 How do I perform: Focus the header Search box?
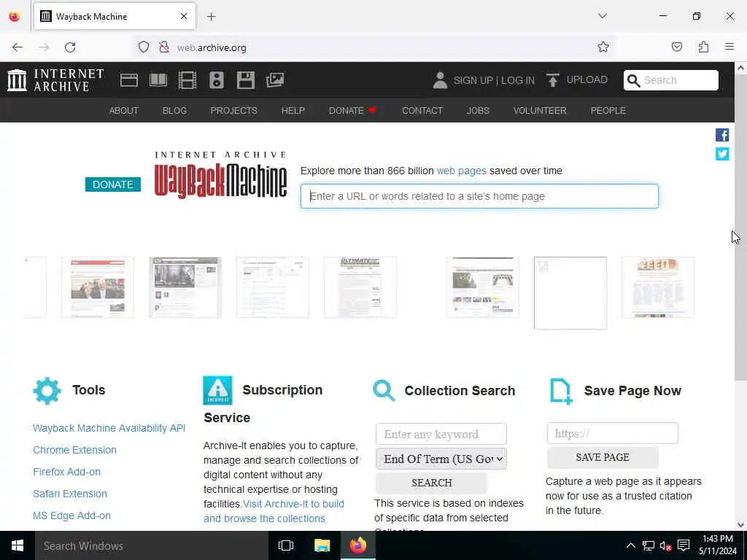(671, 80)
